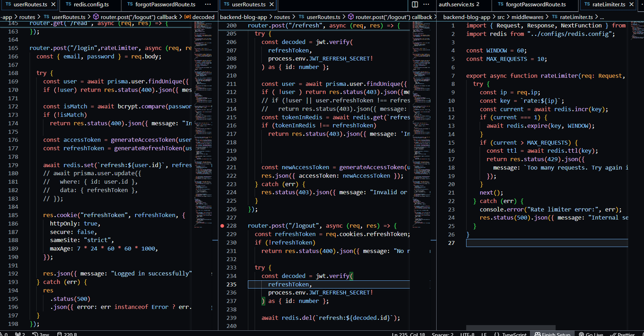The width and height of the screenshot is (644, 336).
Task: Click 'Ln 235, Col 18' in status bar
Action: pyautogui.click(x=408, y=334)
